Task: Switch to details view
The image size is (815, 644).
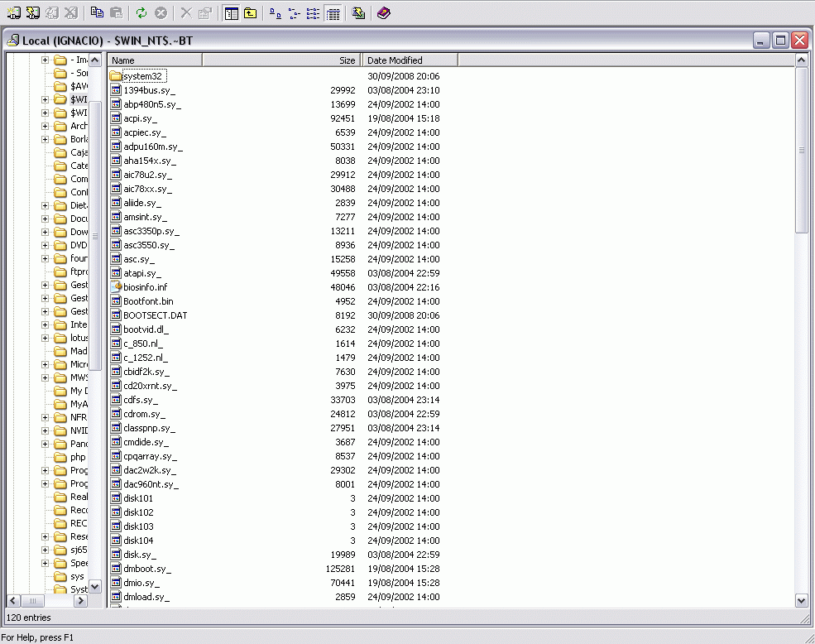Action: coord(333,13)
